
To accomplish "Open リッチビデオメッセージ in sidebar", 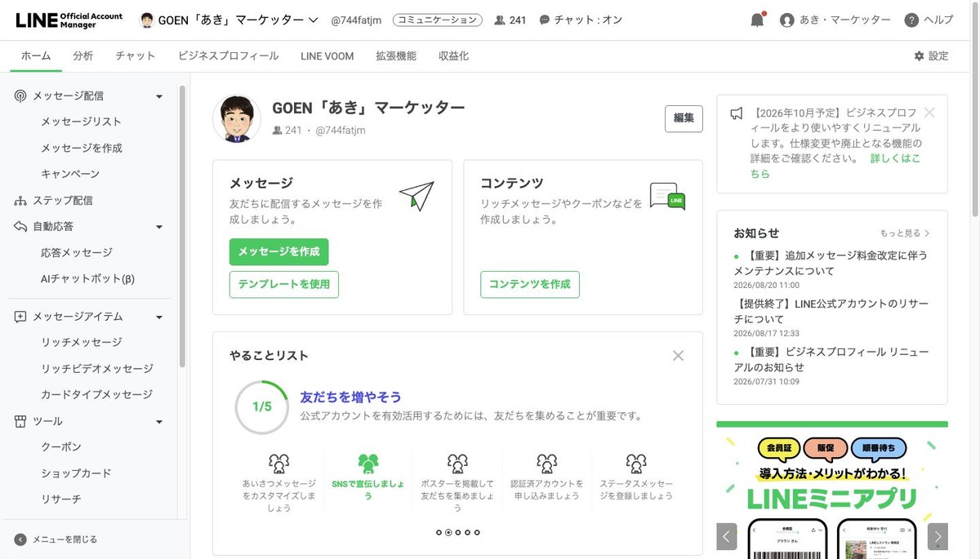I will tap(97, 369).
